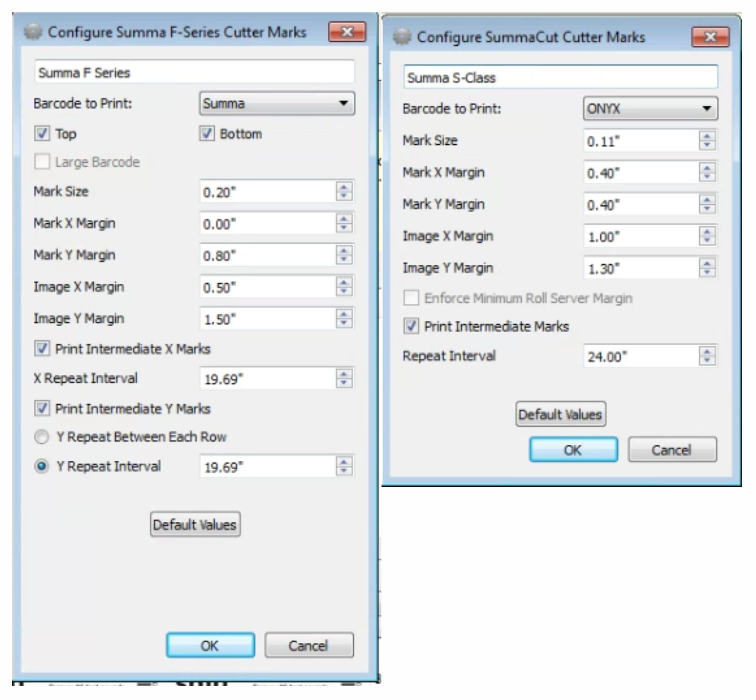Increase Mark Size 0.11" in the SummaCut dialog
Viewport: 756px width, 700px height.
point(707,136)
